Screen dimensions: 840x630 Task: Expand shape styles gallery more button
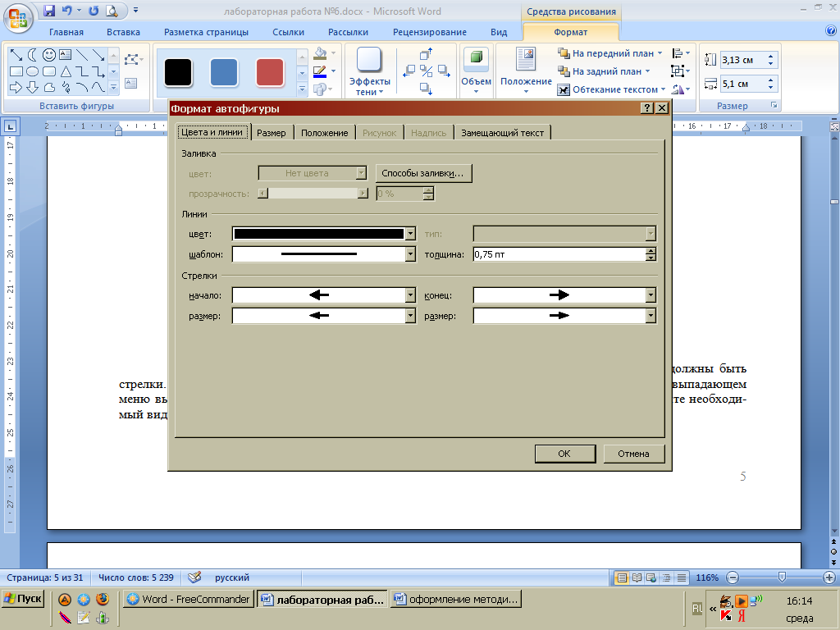point(302,89)
